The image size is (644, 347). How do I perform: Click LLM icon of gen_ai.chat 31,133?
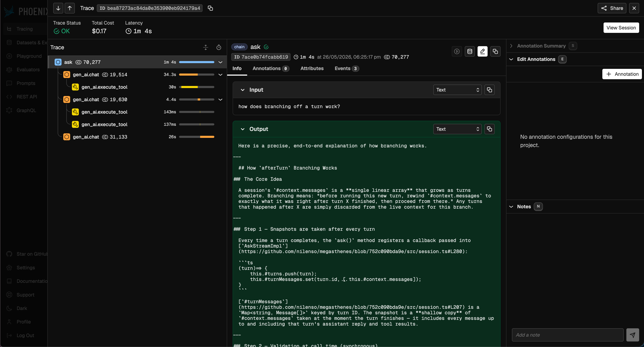click(x=67, y=137)
